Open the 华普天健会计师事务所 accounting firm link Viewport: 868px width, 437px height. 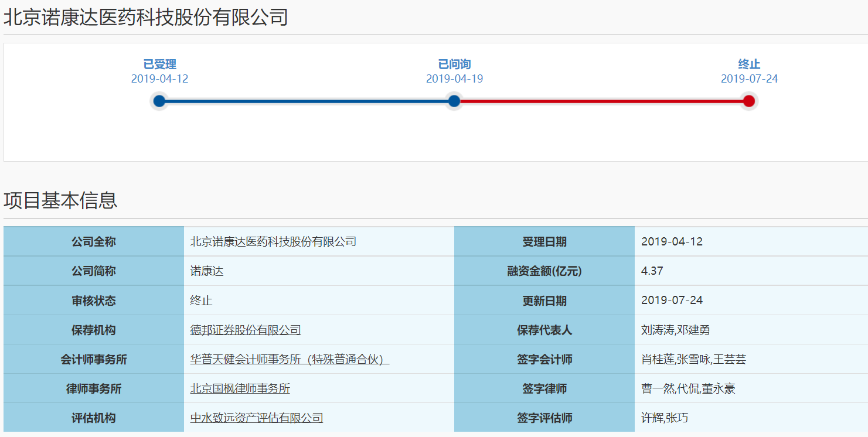click(290, 359)
